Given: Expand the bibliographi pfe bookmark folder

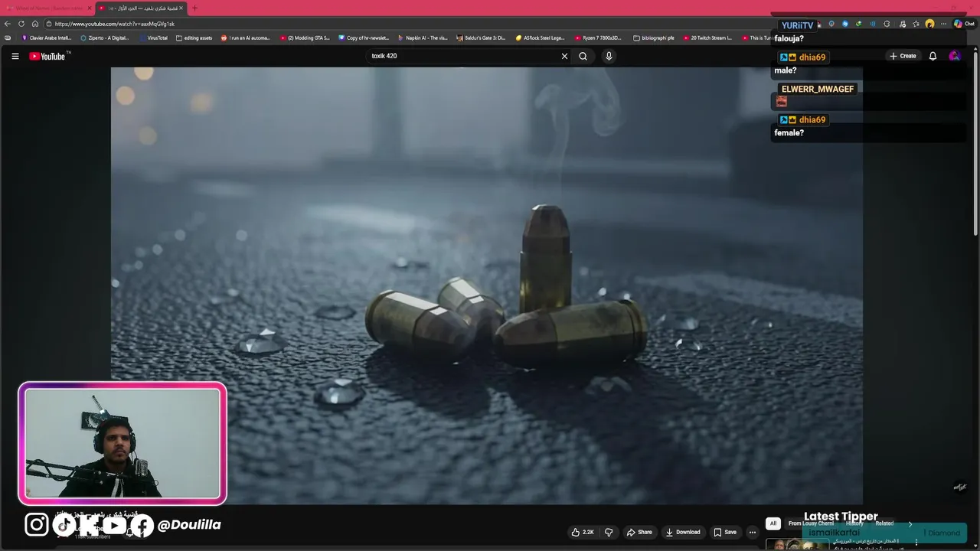Looking at the screenshot, I should [654, 37].
